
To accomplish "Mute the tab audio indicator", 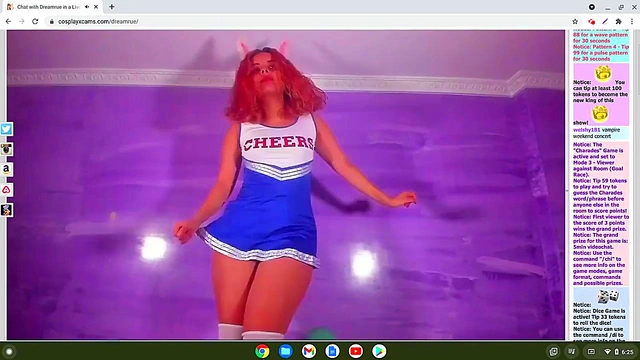I will [87, 7].
